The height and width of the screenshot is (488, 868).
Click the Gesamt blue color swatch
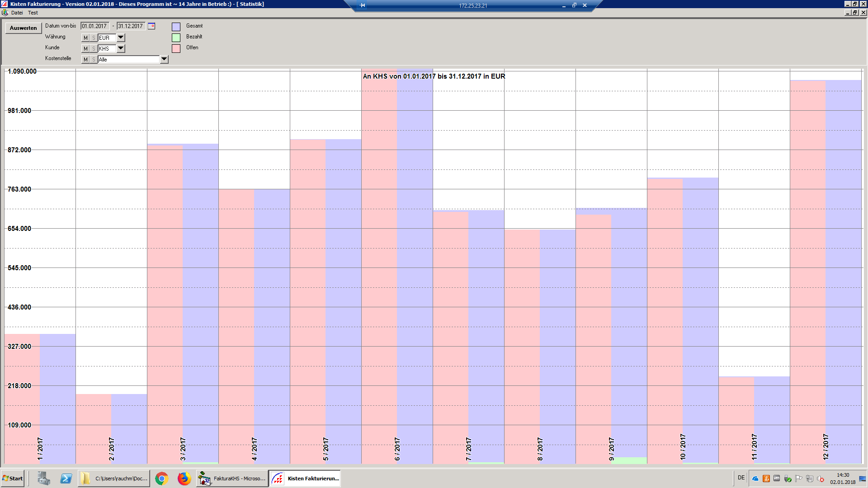pyautogui.click(x=176, y=27)
